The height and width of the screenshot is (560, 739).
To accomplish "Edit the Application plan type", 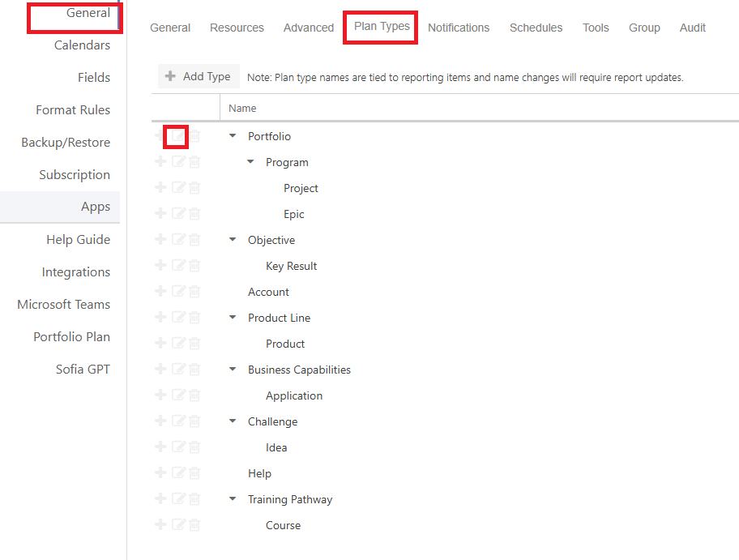I will coord(178,395).
